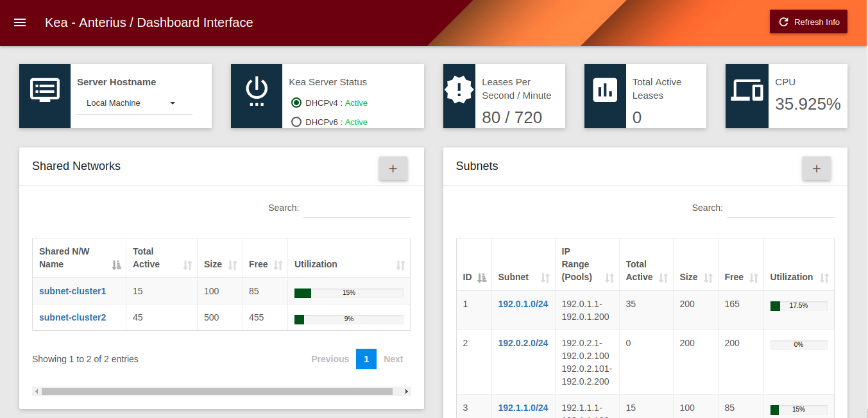
Task: Open the hamburger navigation menu
Action: [20, 22]
